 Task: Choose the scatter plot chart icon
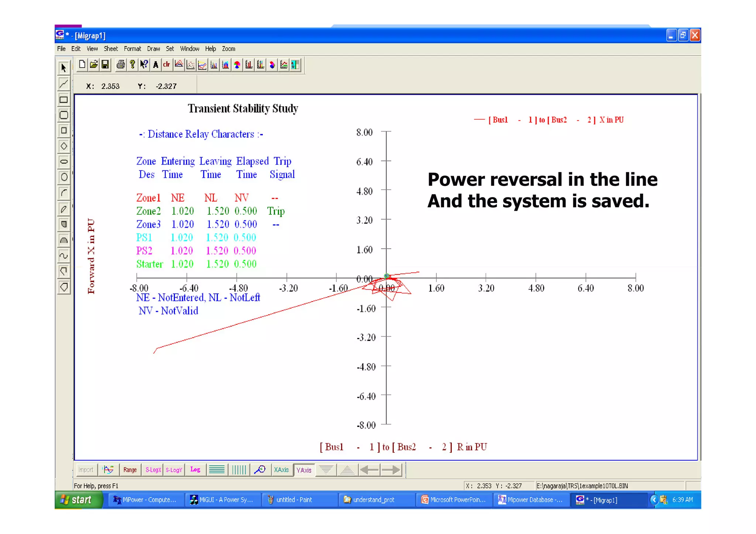(190, 65)
